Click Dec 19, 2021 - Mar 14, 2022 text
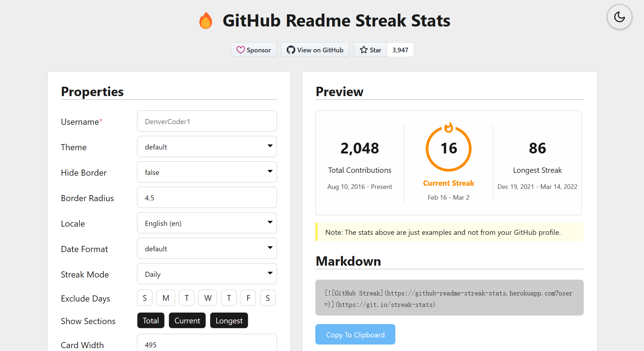The image size is (644, 351). coord(537,187)
